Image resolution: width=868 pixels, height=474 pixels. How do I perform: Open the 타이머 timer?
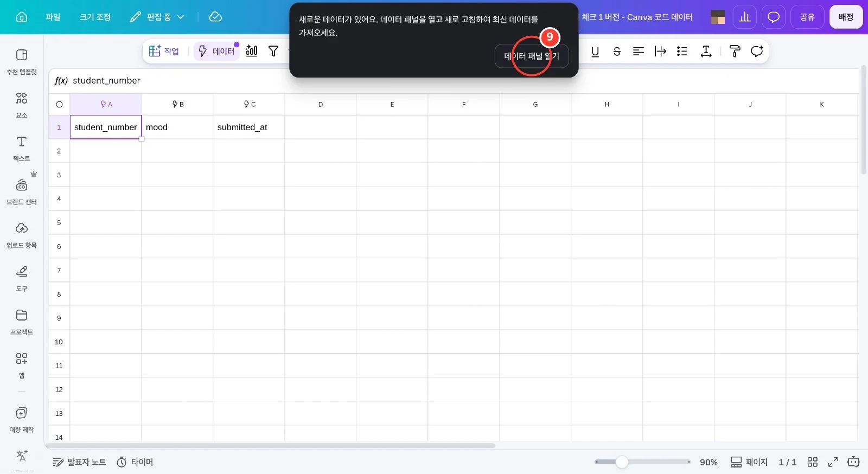(x=135, y=462)
